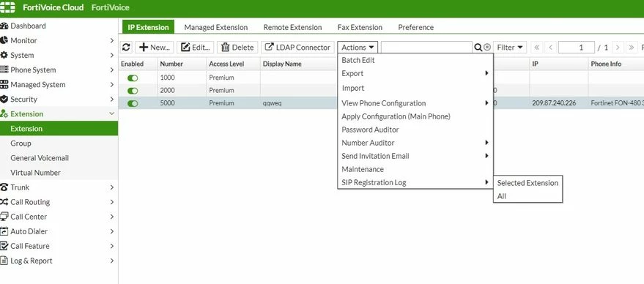Image resolution: width=644 pixels, height=284 pixels.
Task: Disable extension 2000 toggle
Action: pyautogui.click(x=133, y=91)
